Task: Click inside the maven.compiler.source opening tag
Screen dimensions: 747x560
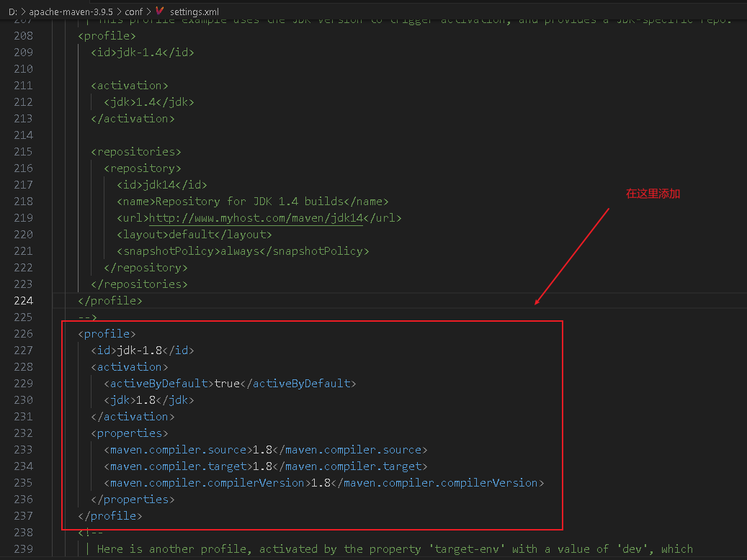Action: click(179, 450)
